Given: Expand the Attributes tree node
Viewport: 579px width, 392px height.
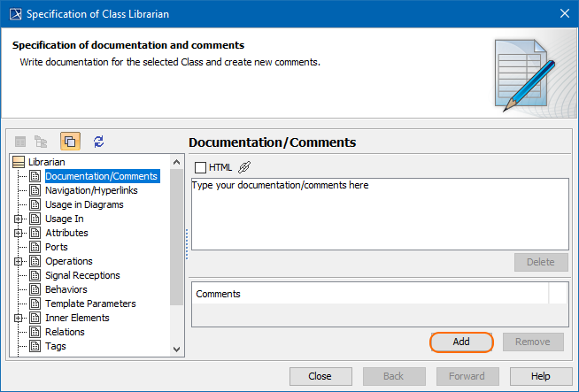Looking at the screenshot, I should pyautogui.click(x=19, y=233).
